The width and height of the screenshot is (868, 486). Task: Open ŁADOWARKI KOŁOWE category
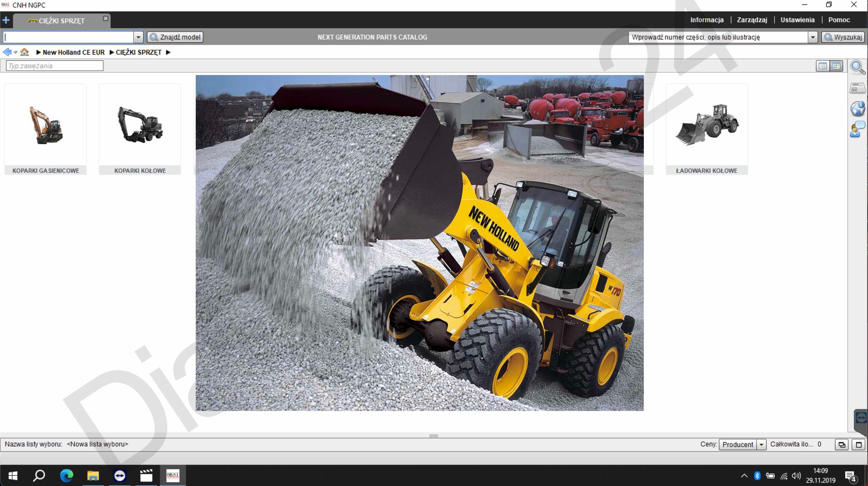pos(707,129)
